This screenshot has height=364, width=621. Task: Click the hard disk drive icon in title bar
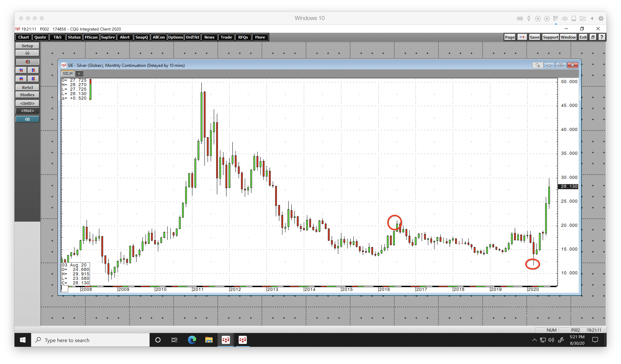click(574, 18)
